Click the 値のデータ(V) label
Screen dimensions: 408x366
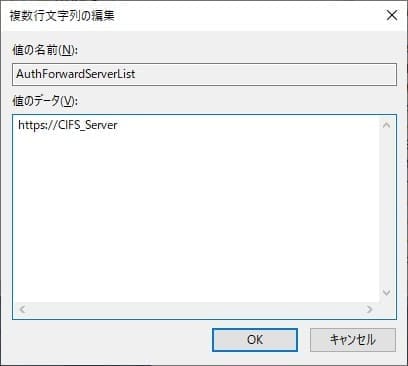(x=45, y=101)
